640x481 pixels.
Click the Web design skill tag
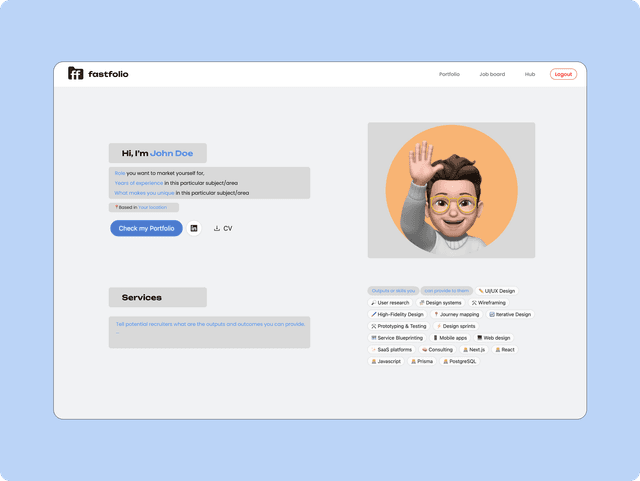coord(493,338)
